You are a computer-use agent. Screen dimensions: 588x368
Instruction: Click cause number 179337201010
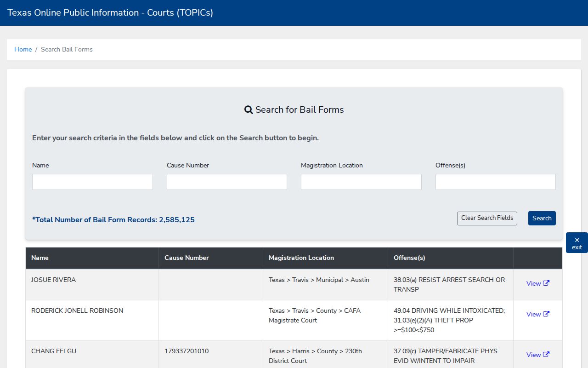click(187, 351)
